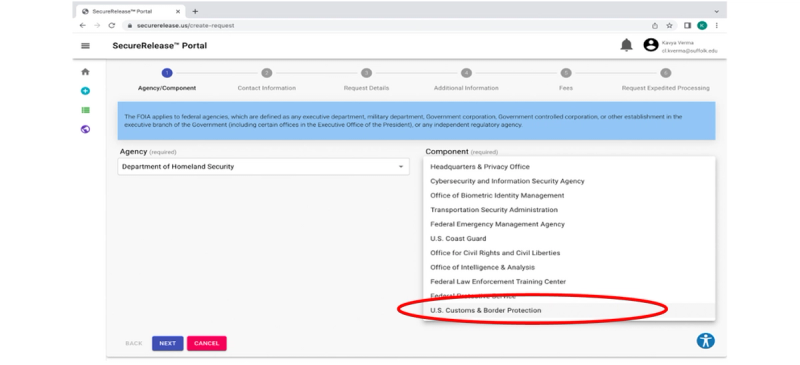Viewport: 800px width, 365px height.
Task: Open the hamburger navigation menu
Action: [x=85, y=46]
